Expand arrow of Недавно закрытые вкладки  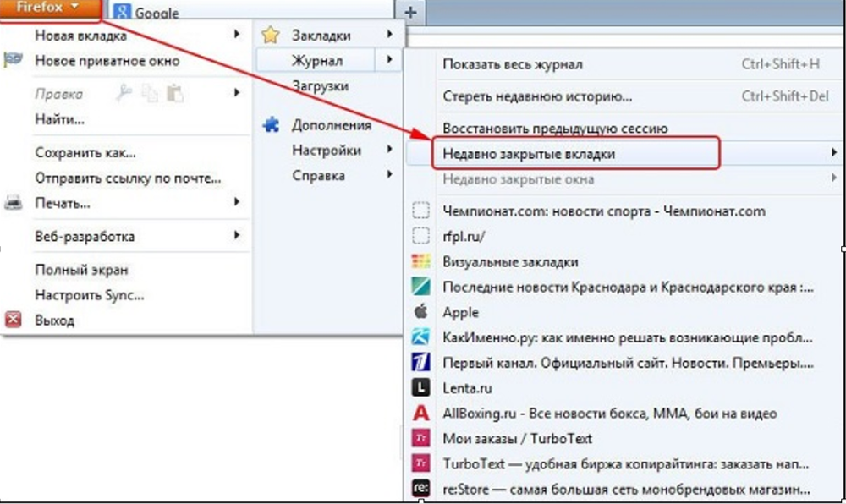point(833,153)
